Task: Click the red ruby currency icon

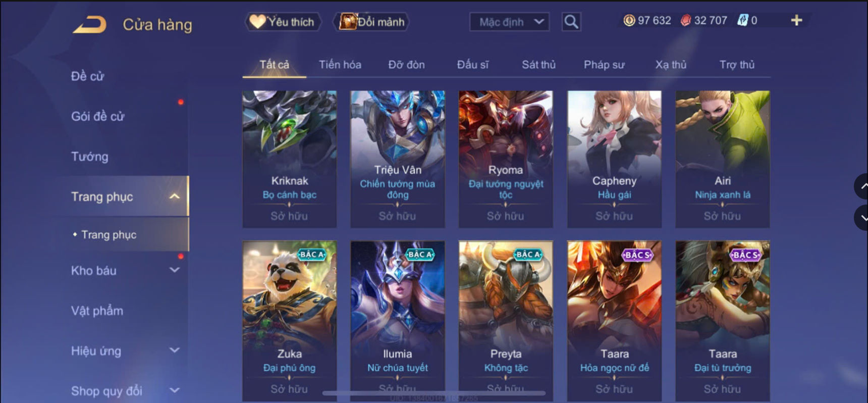Action: (x=685, y=20)
